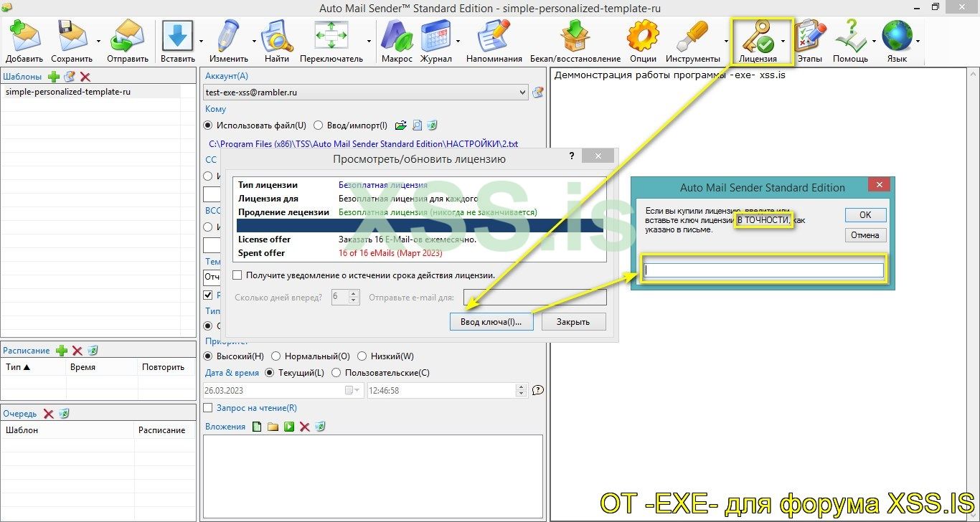Click the Переключатель toolbar icon
The image size is (980, 522).
[x=331, y=36]
